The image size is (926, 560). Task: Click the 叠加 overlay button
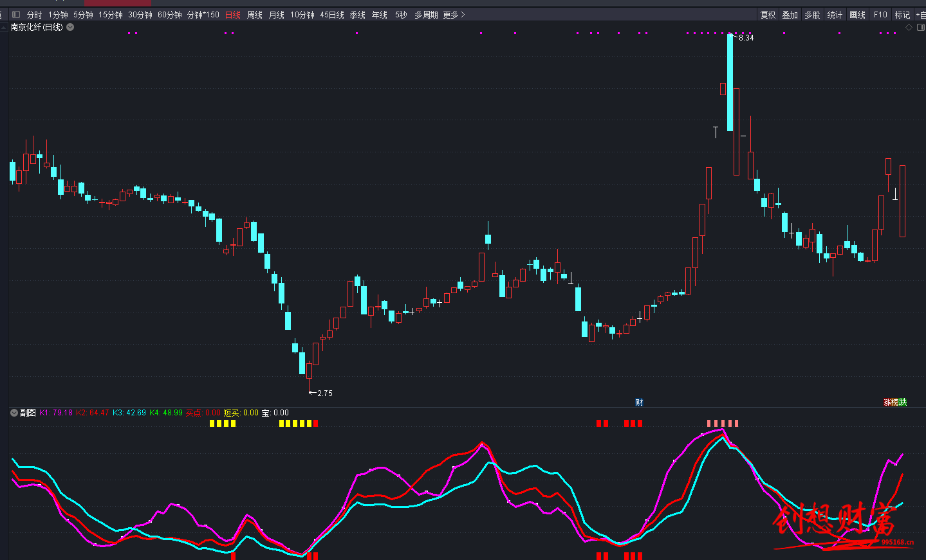click(790, 15)
